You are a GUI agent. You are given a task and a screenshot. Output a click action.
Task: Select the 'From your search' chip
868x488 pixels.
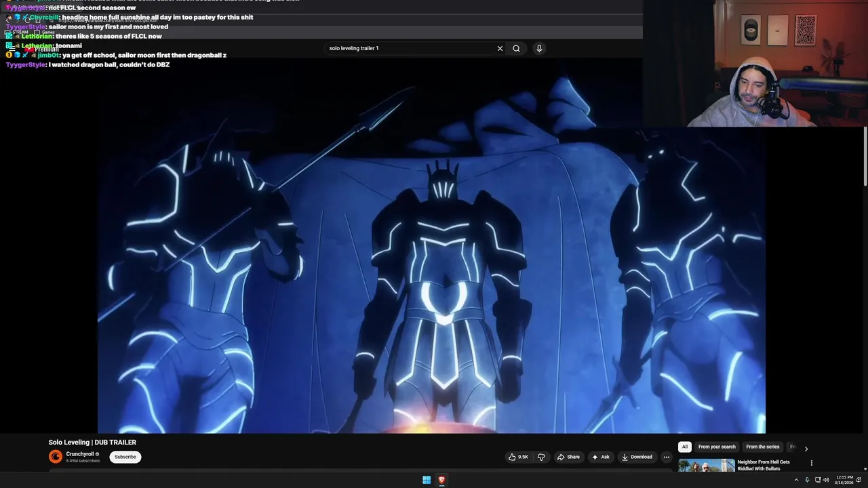[717, 447]
